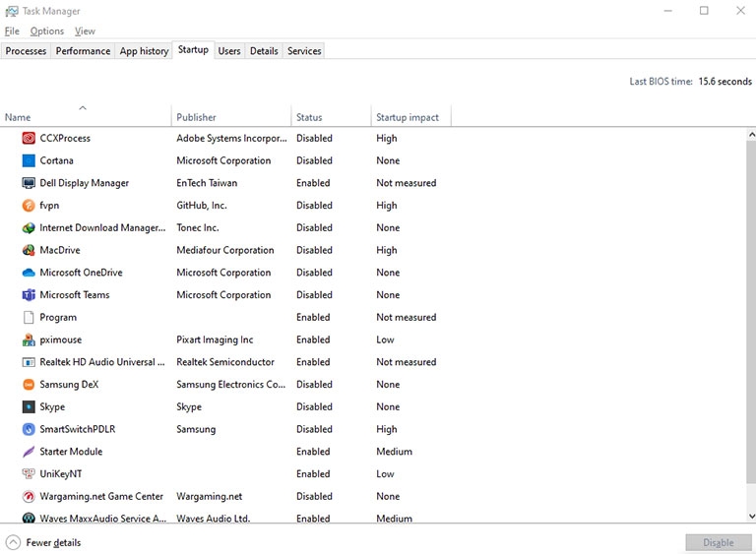Click publisher EnTech Taiwan

click(x=207, y=183)
